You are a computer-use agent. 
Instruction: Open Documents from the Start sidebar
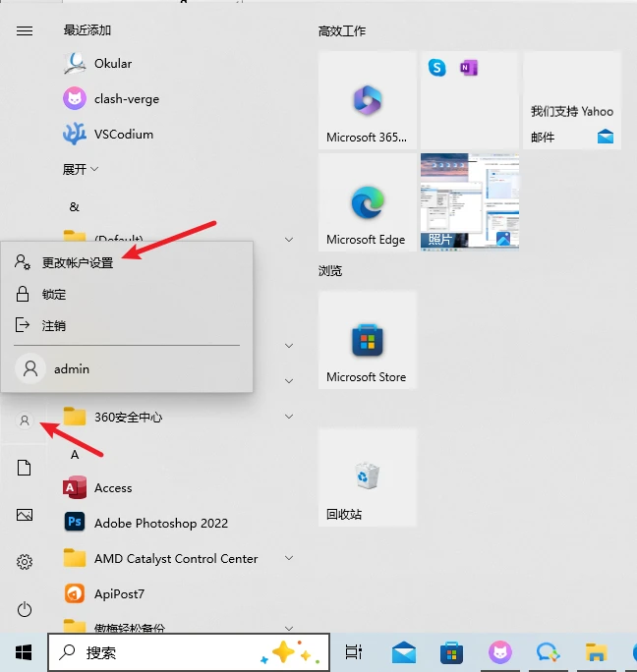click(25, 468)
